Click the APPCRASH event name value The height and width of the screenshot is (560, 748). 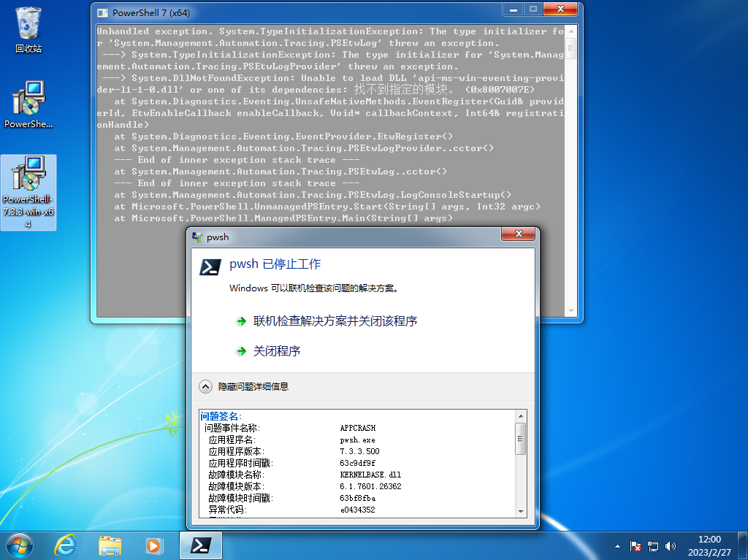pyautogui.click(x=358, y=428)
